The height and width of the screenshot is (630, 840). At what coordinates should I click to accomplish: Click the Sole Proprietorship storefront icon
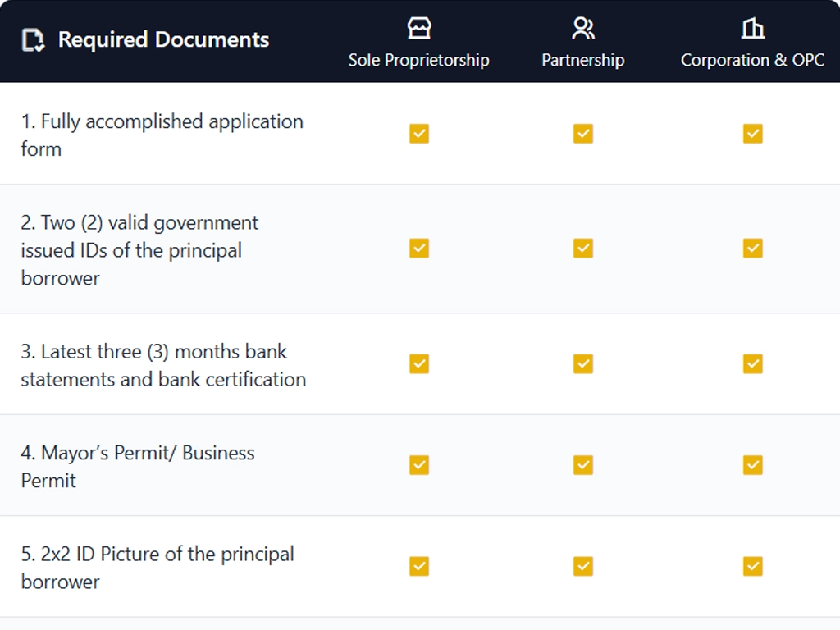419,27
